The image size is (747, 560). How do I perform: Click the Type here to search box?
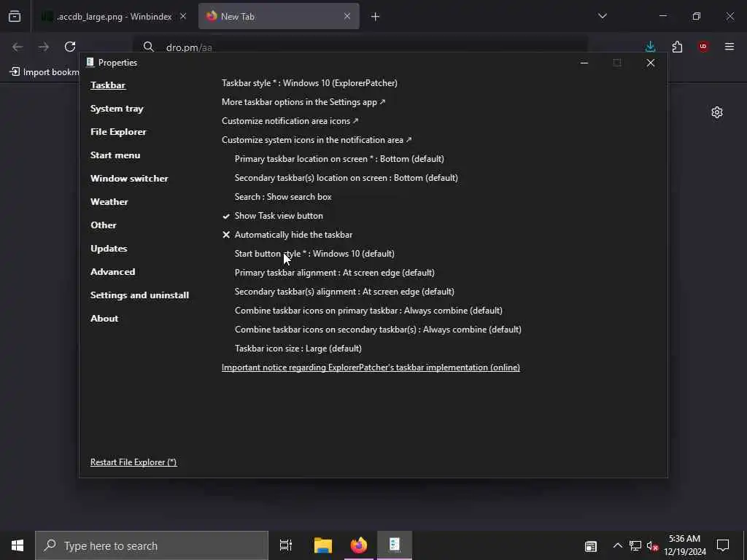click(152, 545)
